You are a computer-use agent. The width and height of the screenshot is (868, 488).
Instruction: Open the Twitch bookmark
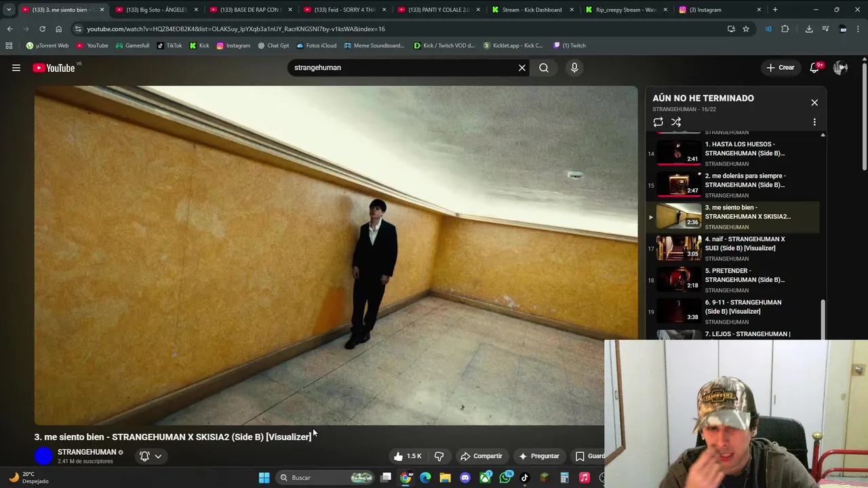(x=570, y=45)
